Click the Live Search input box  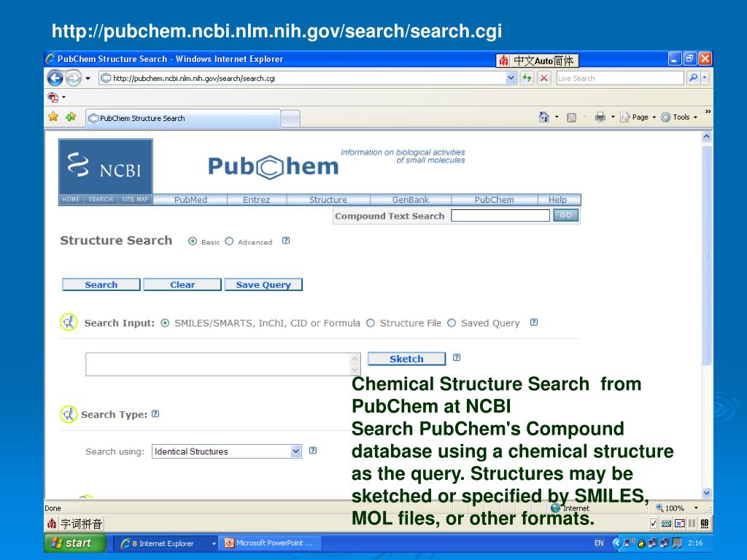tap(620, 78)
